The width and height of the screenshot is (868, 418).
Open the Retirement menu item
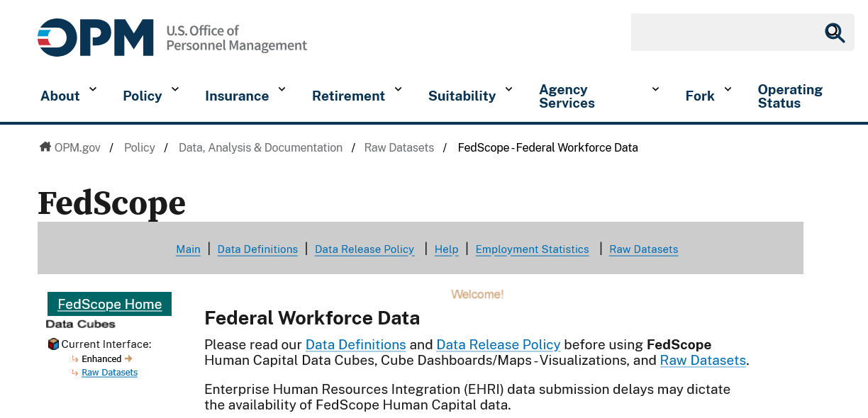(348, 96)
